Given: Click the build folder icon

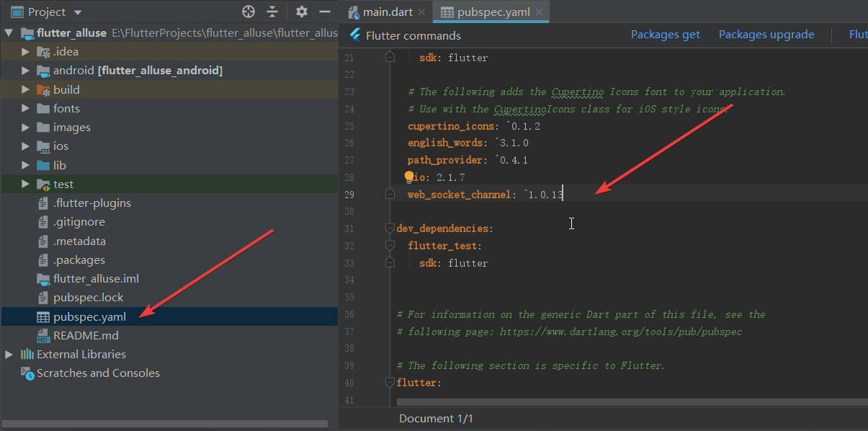Looking at the screenshot, I should (42, 89).
